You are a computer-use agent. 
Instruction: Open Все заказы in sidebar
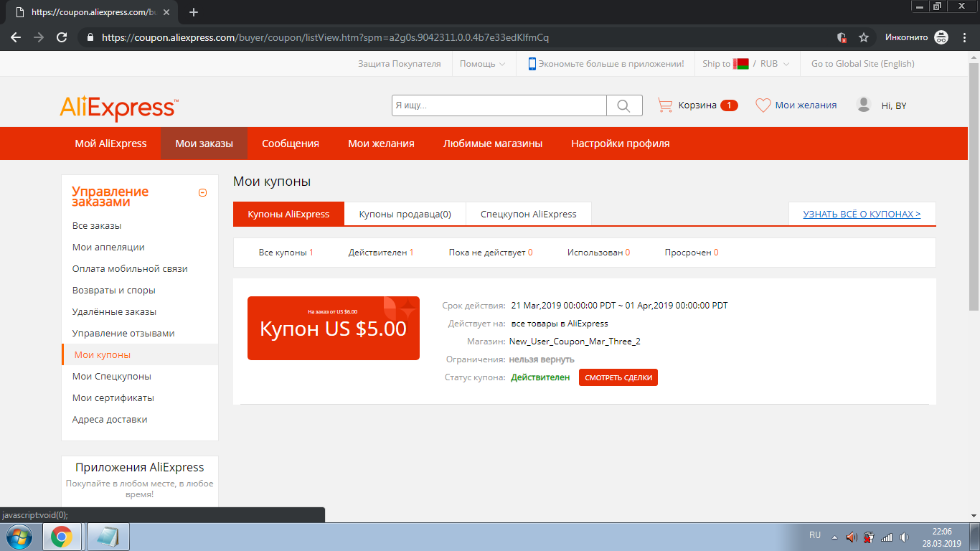pos(97,226)
